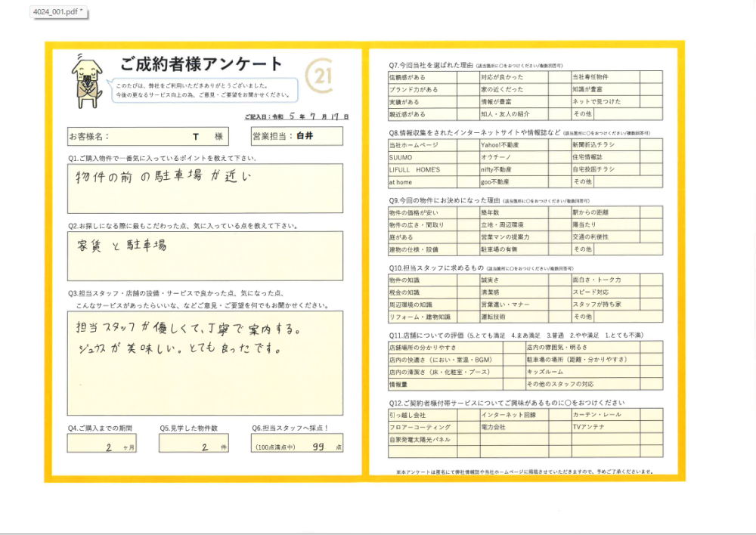The width and height of the screenshot is (756, 535).
Task: Click the Q6 staff score field showing 99
Action: pos(297,445)
